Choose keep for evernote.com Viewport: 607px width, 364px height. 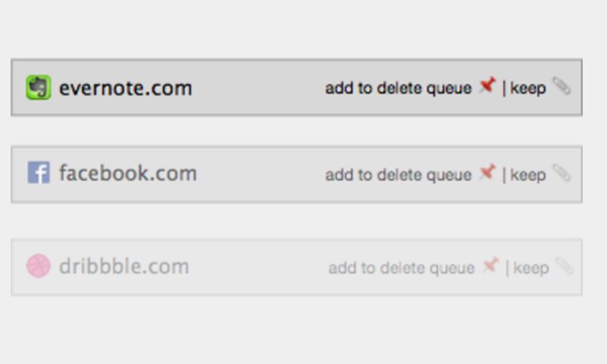tap(527, 88)
